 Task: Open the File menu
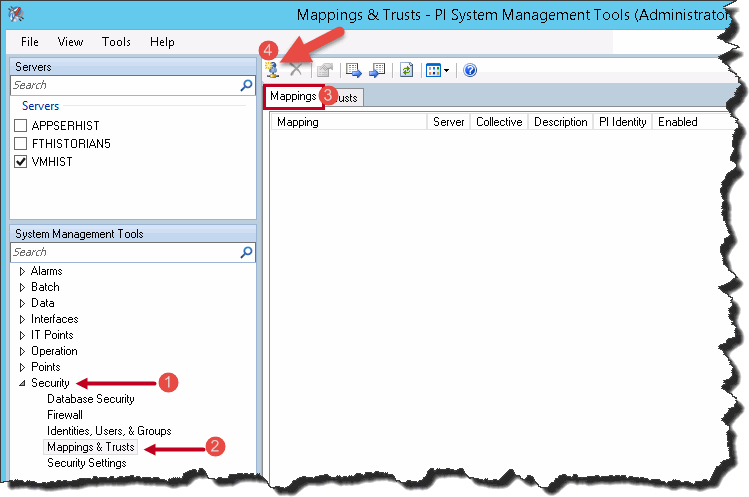(30, 42)
